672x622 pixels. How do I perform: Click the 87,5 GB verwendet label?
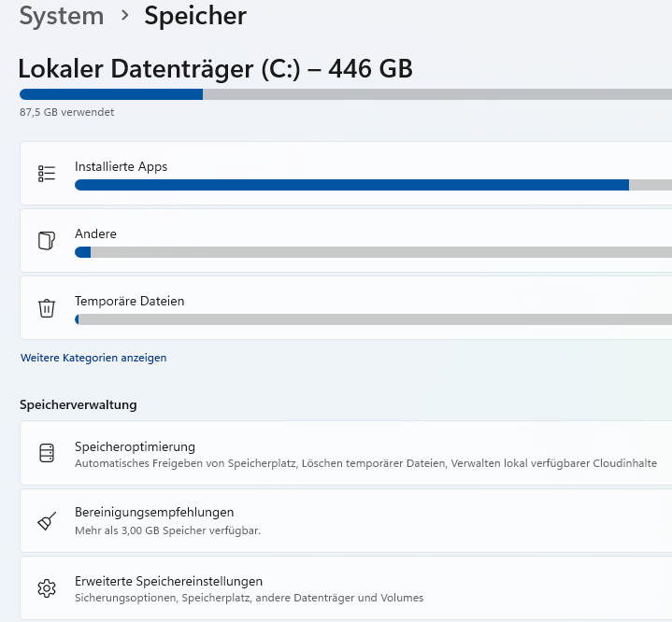pyautogui.click(x=67, y=112)
